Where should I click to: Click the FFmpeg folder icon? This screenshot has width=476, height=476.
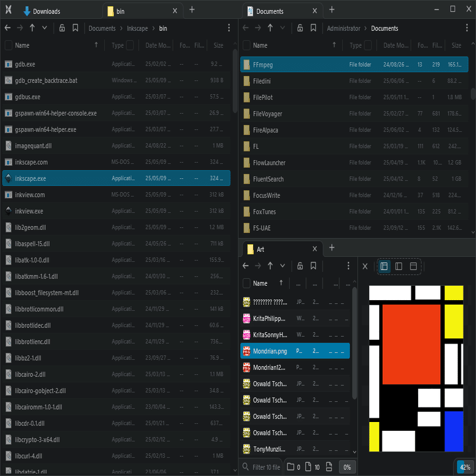click(x=247, y=65)
